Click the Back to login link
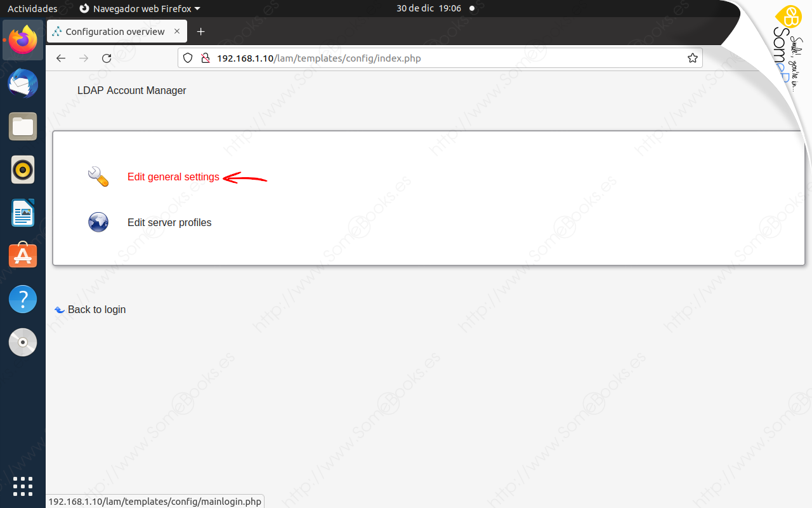The height and width of the screenshot is (508, 812). (96, 309)
